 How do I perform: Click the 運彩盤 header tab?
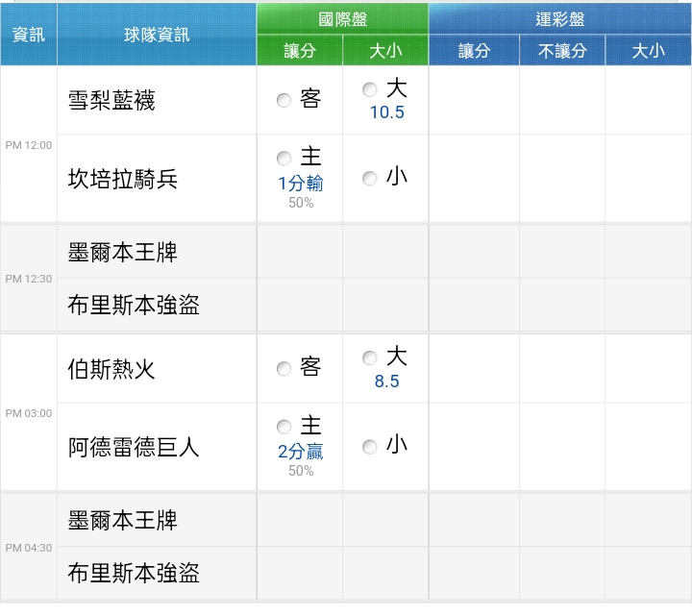[x=560, y=19]
